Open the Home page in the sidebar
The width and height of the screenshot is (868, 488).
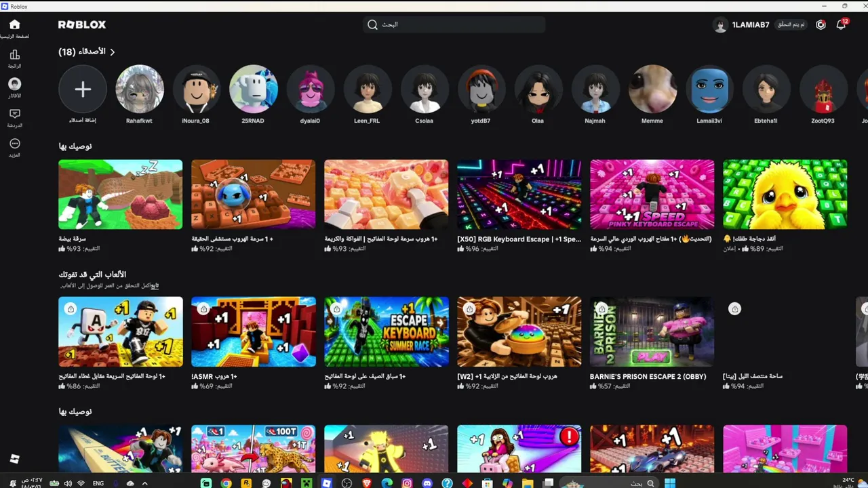click(x=14, y=28)
